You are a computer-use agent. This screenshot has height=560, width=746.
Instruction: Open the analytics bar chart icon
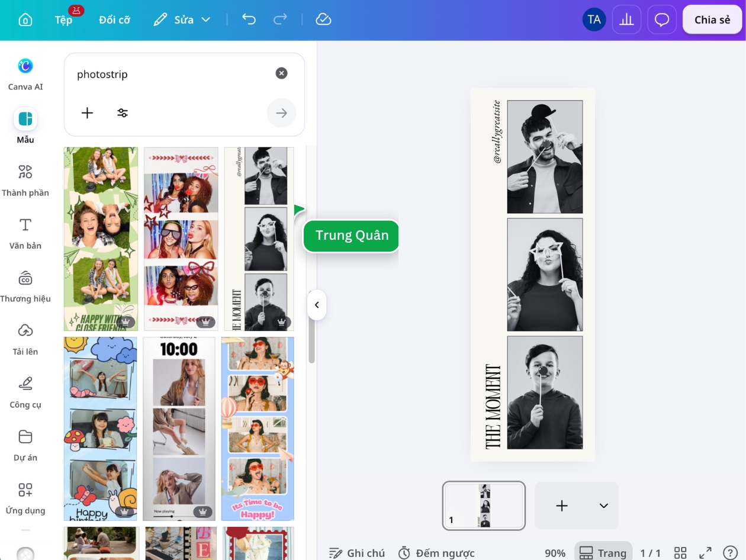[626, 20]
